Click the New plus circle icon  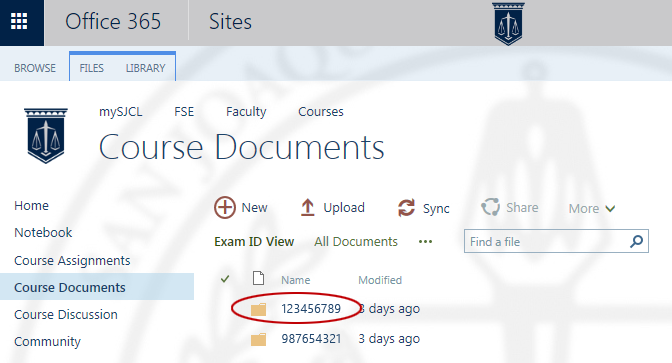225,207
